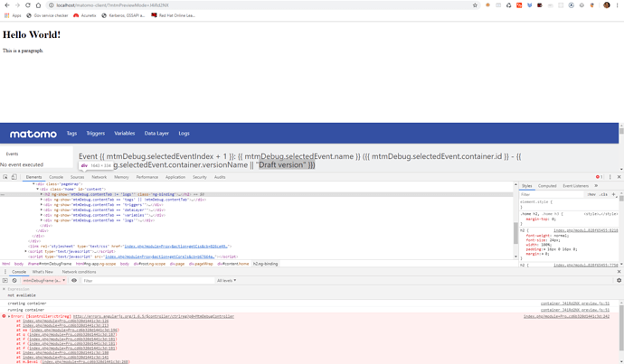Open DevTools Network tab
Screen dimensions: 624x364
pos(99,177)
